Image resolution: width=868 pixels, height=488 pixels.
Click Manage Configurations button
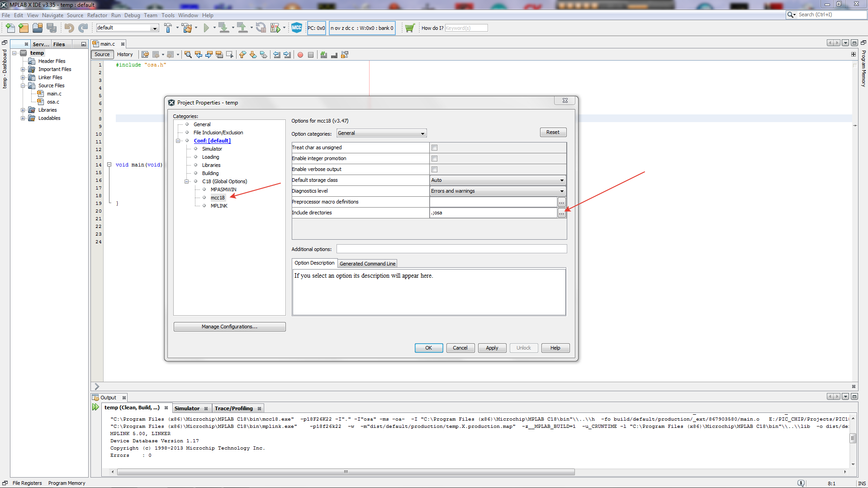tap(229, 327)
